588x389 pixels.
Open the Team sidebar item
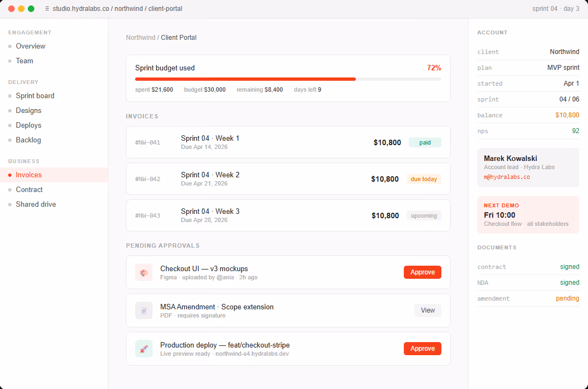tap(54, 61)
